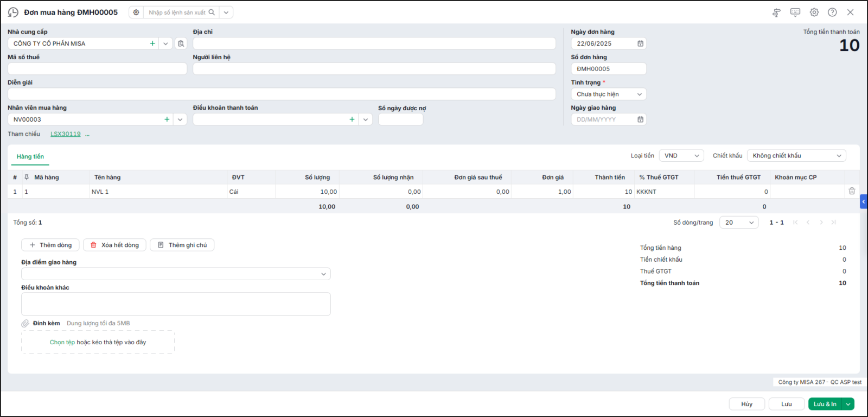Focus the Diễn giải description field

tap(282, 94)
